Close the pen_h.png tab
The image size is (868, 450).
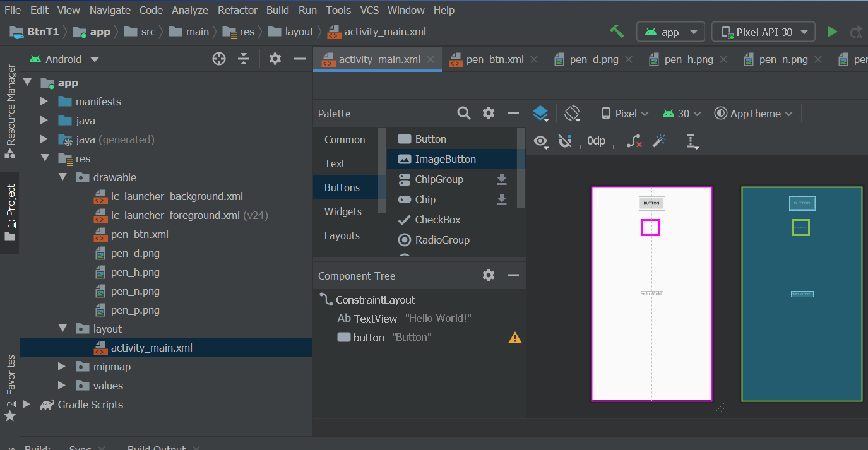pyautogui.click(x=723, y=59)
